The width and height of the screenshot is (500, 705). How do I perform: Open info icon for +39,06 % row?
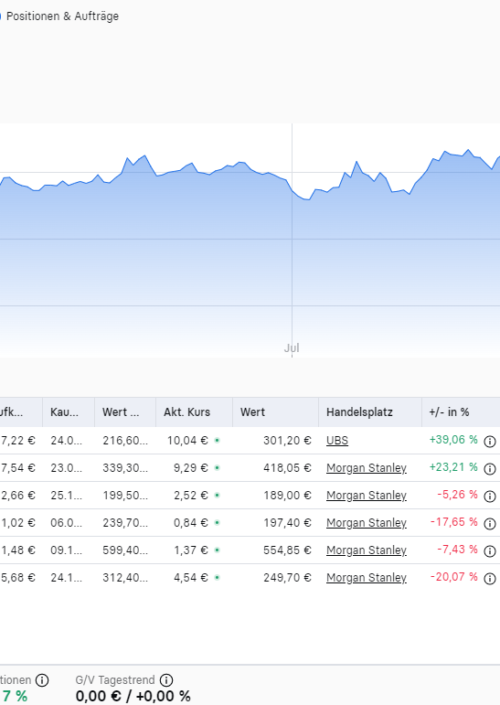pyautogui.click(x=490, y=442)
